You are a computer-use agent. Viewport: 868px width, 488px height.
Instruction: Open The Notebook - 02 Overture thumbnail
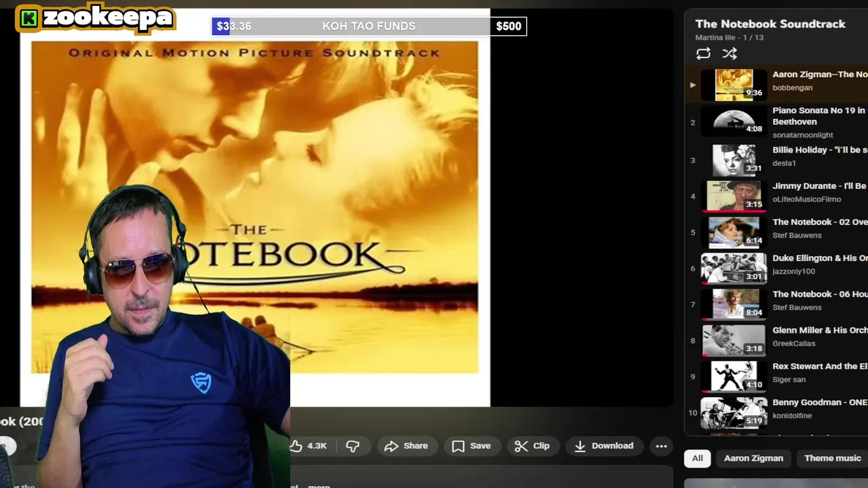pyautogui.click(x=734, y=232)
